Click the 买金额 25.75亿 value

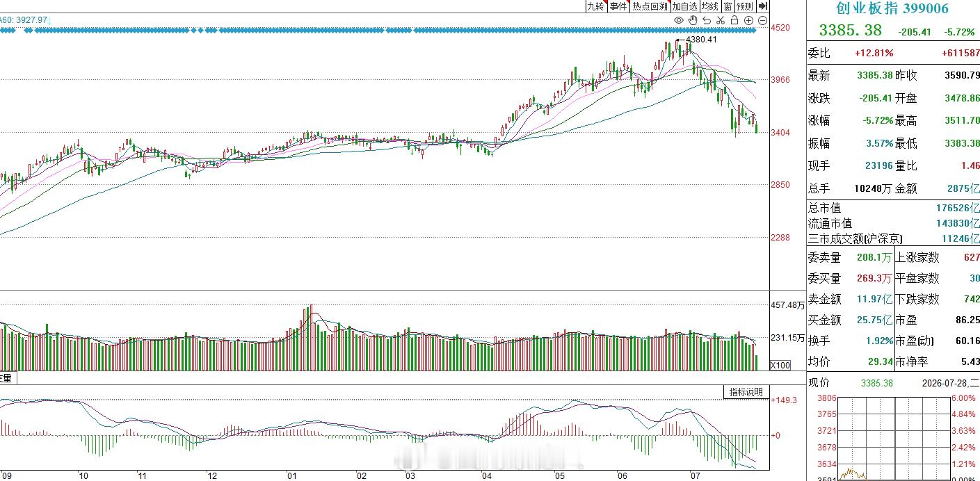pos(875,320)
